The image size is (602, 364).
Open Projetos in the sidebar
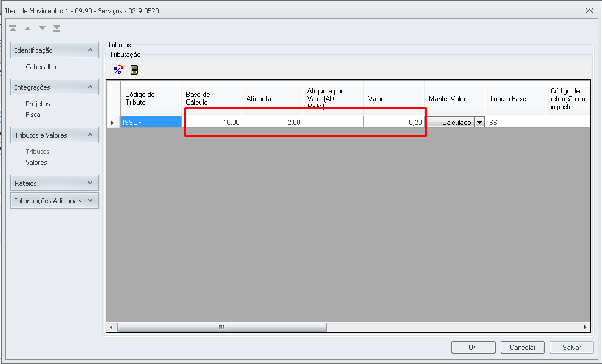click(38, 104)
